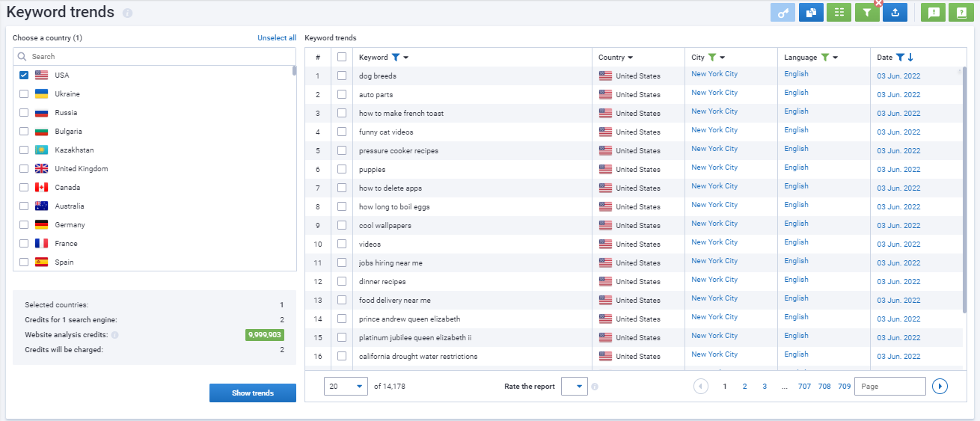
Task: Click the Keyword column filter funnel icon
Action: pyautogui.click(x=396, y=58)
